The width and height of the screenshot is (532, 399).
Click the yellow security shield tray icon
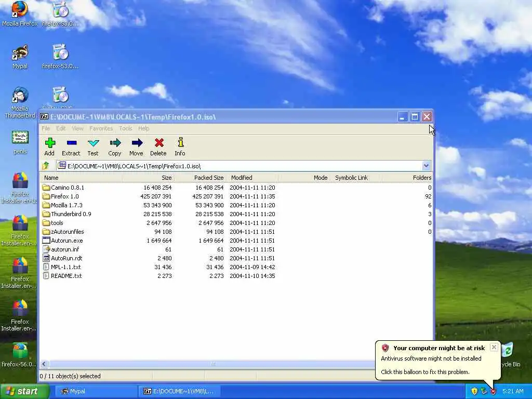[x=474, y=391]
